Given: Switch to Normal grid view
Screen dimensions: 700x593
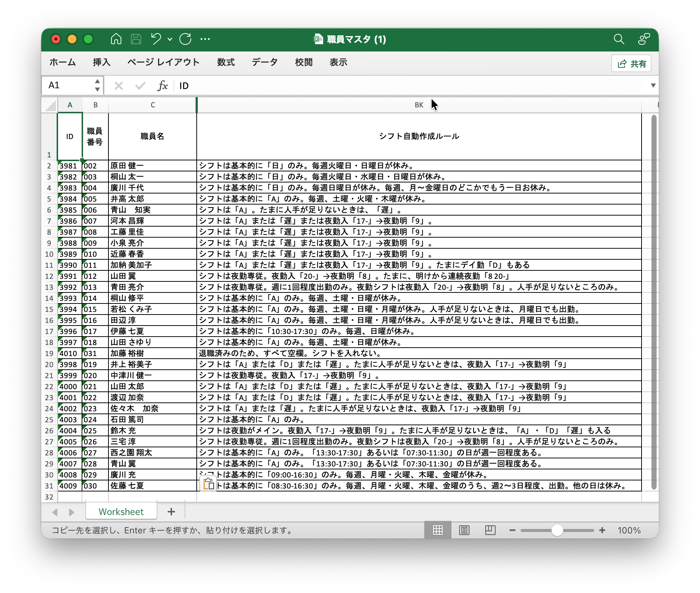Looking at the screenshot, I should [438, 530].
